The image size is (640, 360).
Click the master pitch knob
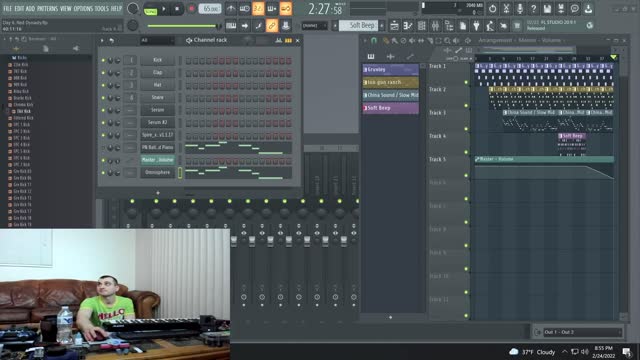coord(133,26)
